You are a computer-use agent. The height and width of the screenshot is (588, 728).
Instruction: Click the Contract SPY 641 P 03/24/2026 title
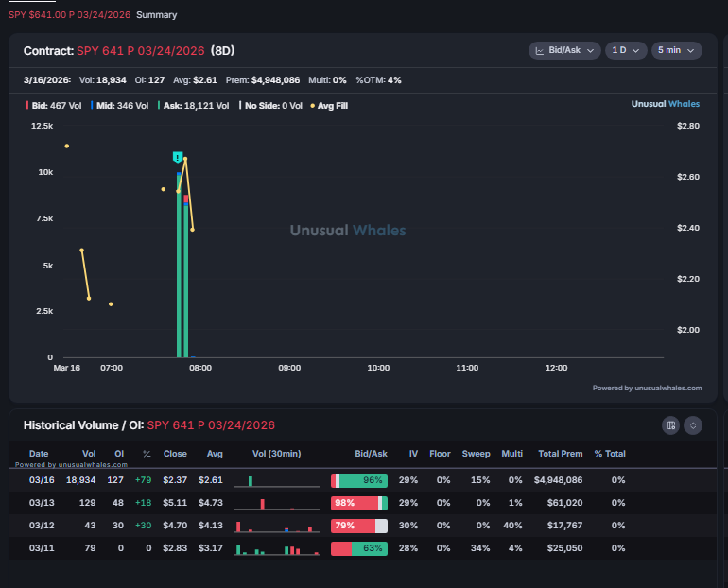pyautogui.click(x=130, y=51)
